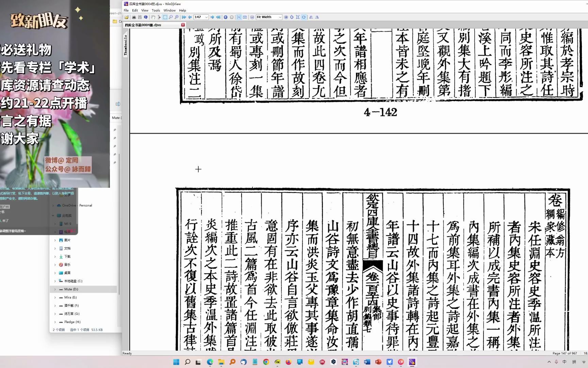Open Microsoft Word from taskbar

[x=367, y=362]
